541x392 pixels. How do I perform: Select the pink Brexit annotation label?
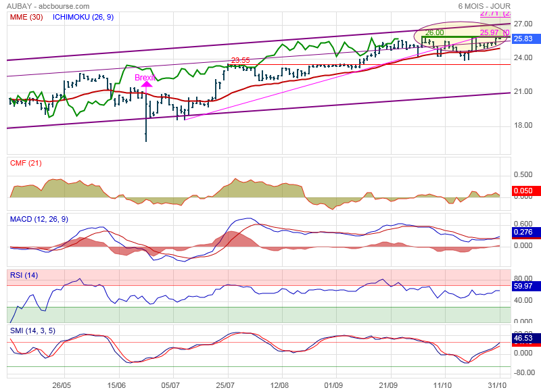pos(145,78)
